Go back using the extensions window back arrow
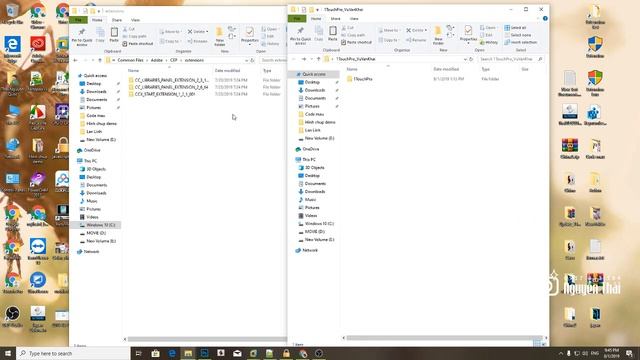 76,60
